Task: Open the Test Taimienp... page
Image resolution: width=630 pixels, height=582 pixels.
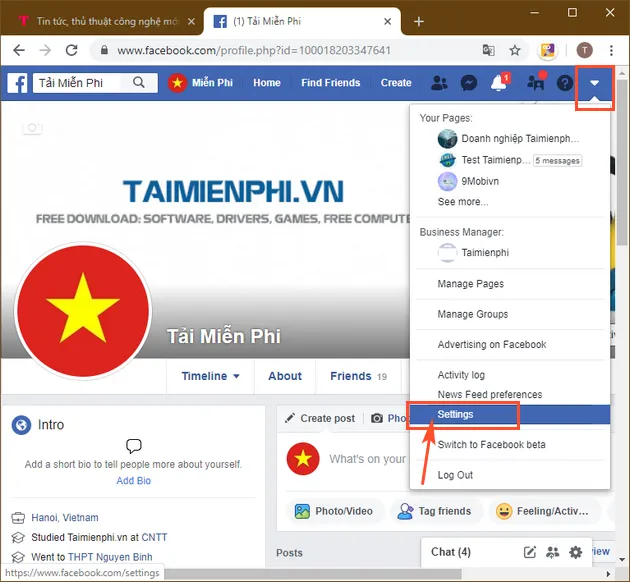Action: pos(484,160)
